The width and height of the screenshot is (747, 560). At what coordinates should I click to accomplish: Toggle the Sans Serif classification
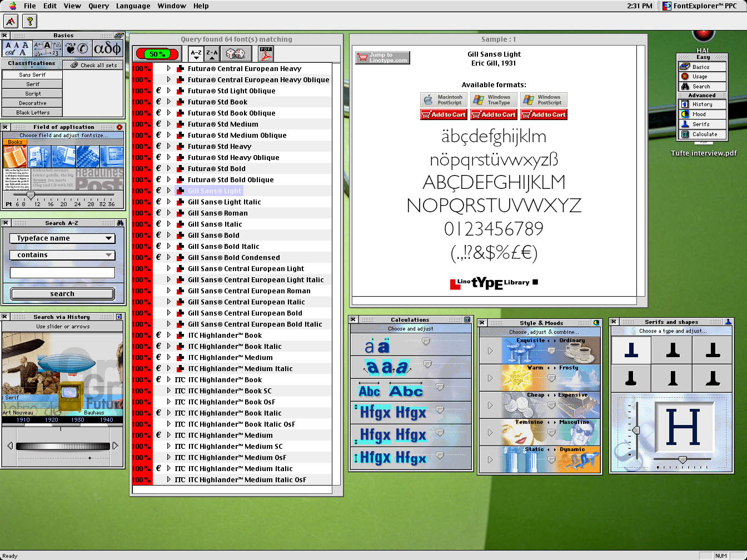(32, 75)
